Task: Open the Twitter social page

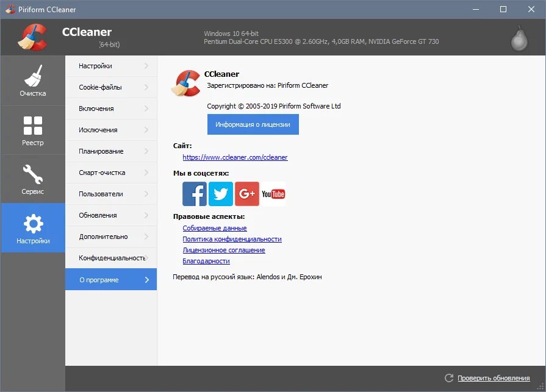Action: point(221,194)
